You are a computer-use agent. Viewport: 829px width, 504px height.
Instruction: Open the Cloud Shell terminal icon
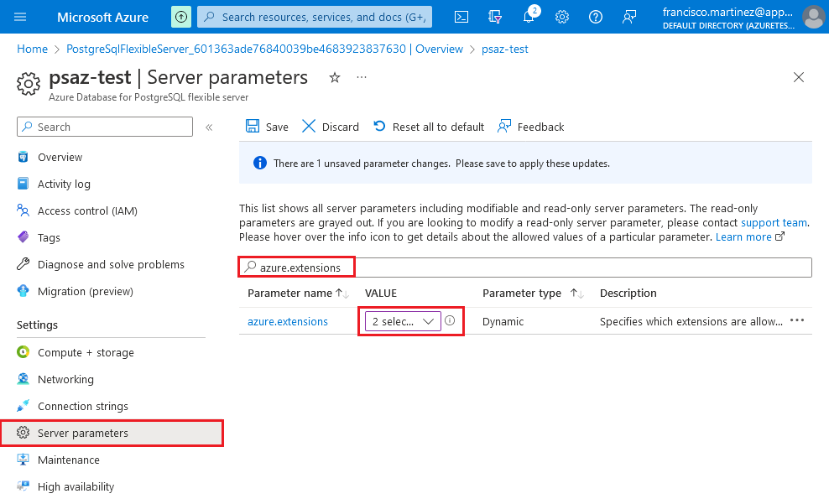click(461, 17)
